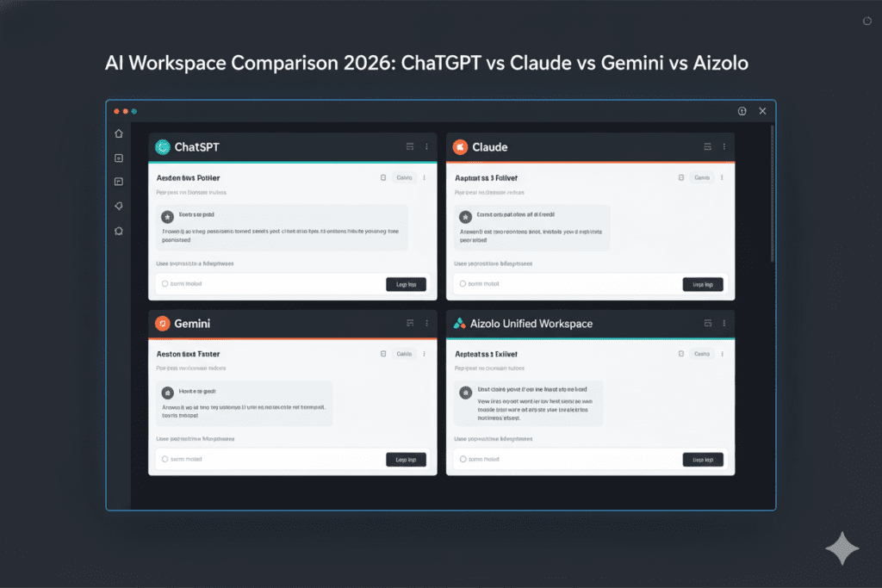Open the chat panel icon in the sidebar
The width and height of the screenshot is (882, 588).
pyautogui.click(x=118, y=182)
